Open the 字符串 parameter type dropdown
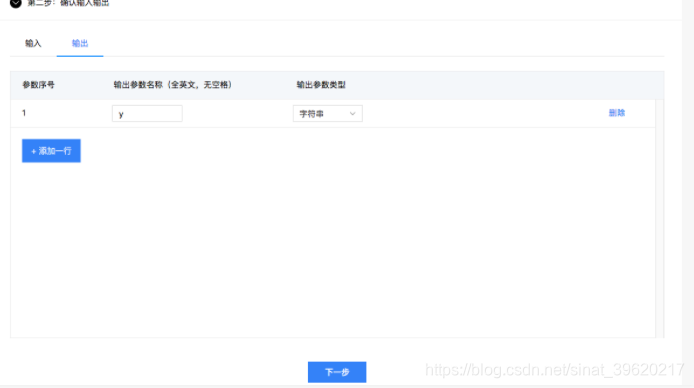The height and width of the screenshot is (388, 694). [328, 114]
